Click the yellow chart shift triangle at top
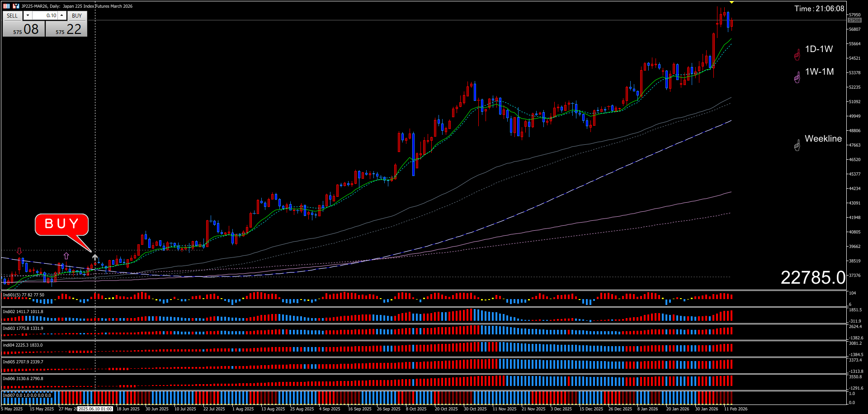Image resolution: width=868 pixels, height=414 pixels. (731, 2)
